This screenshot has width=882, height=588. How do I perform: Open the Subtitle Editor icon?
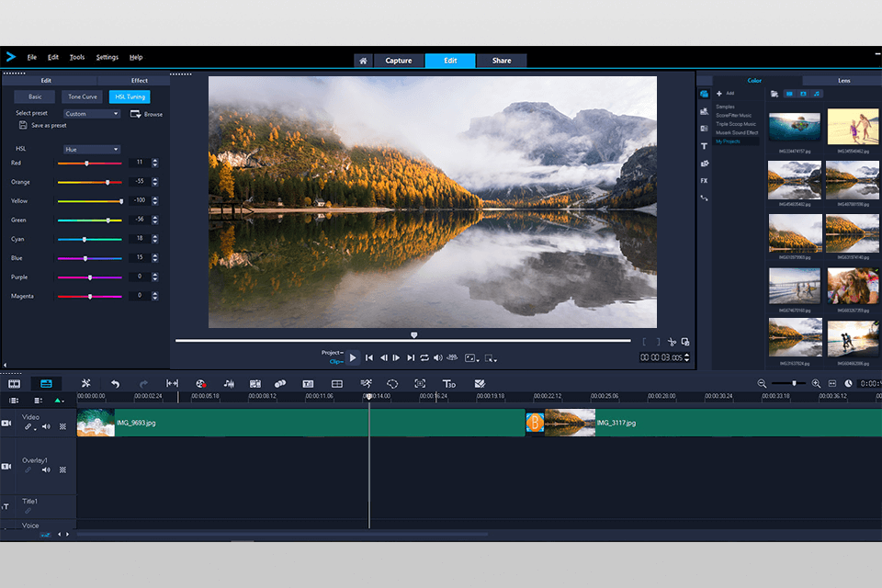[x=308, y=384]
